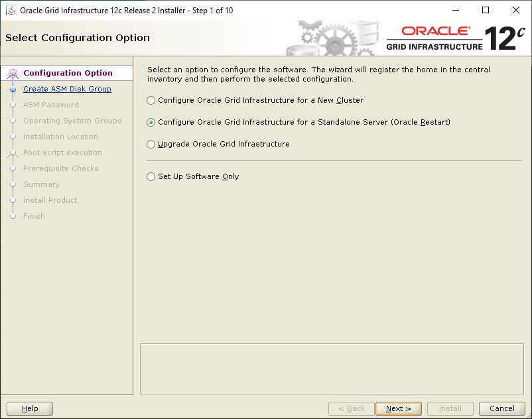This screenshot has height=419, width=532.
Task: Open the Create ASM Disk Group step link
Action: [x=67, y=89]
